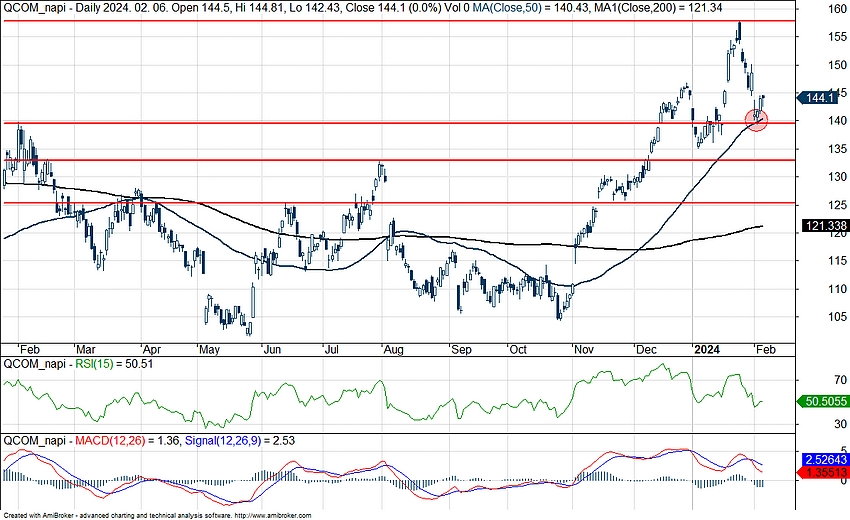The image size is (850, 520).
Task: Click the Sep date axis label
Action: [461, 350]
